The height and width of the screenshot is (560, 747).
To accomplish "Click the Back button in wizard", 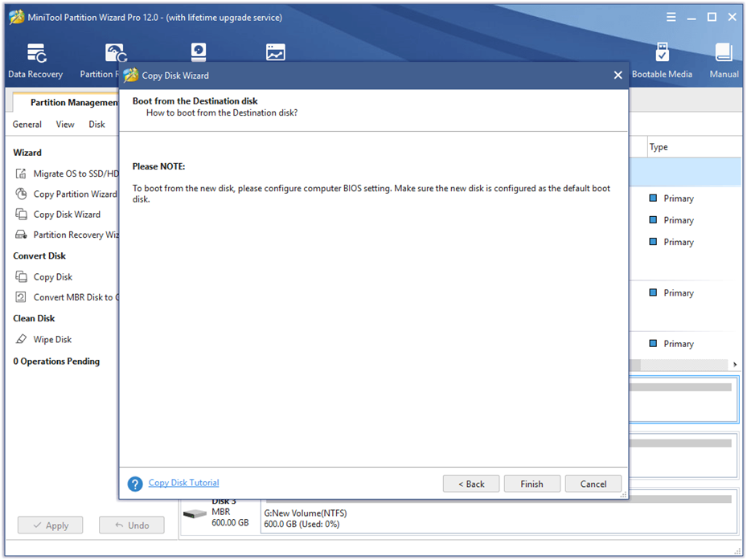I will 471,484.
